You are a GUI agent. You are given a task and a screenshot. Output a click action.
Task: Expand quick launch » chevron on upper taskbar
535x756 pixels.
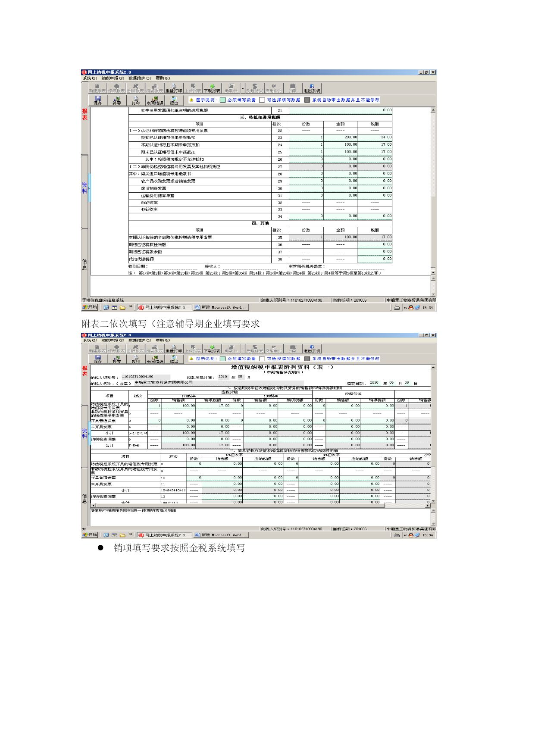pyautogui.click(x=130, y=307)
